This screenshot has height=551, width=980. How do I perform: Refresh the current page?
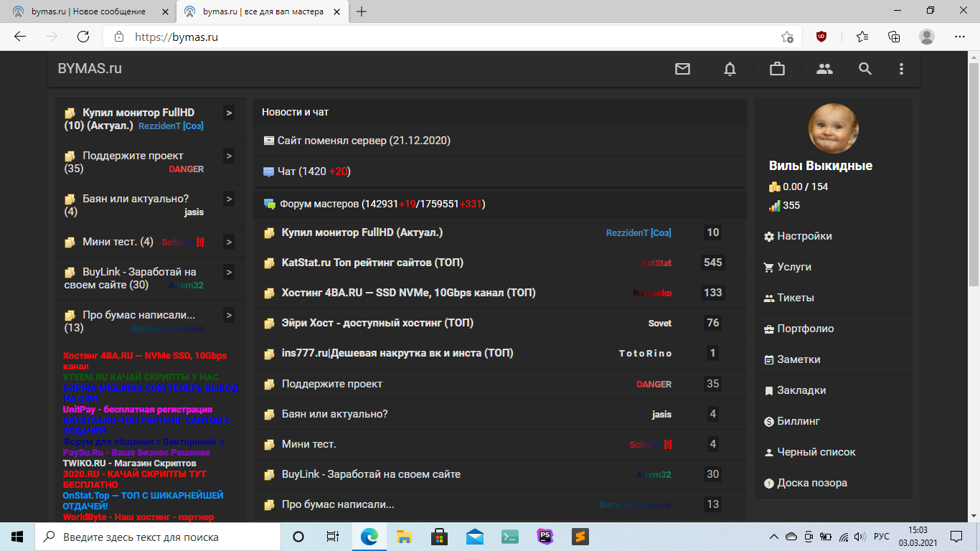click(83, 37)
